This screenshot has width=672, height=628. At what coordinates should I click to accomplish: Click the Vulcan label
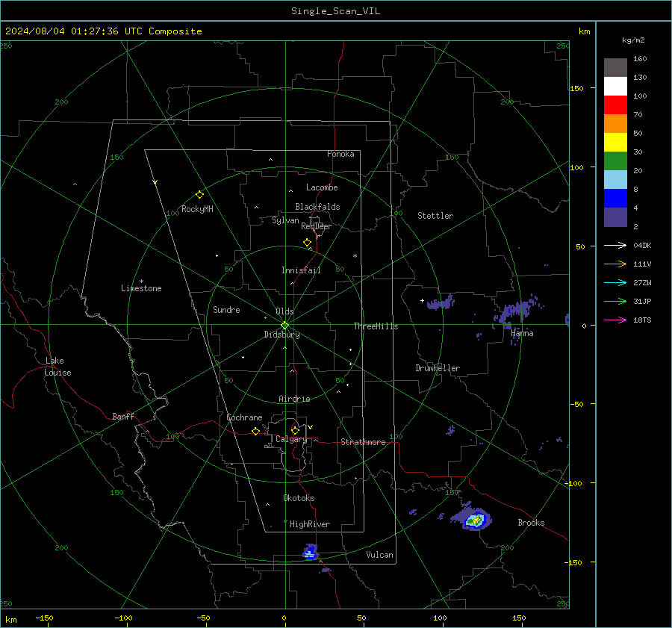click(x=379, y=555)
